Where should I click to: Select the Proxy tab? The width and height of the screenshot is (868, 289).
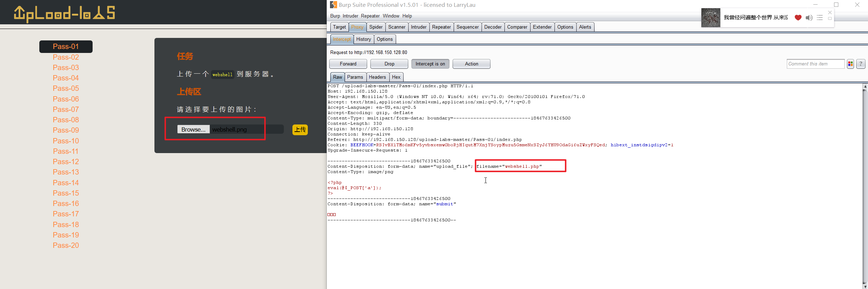(x=357, y=27)
